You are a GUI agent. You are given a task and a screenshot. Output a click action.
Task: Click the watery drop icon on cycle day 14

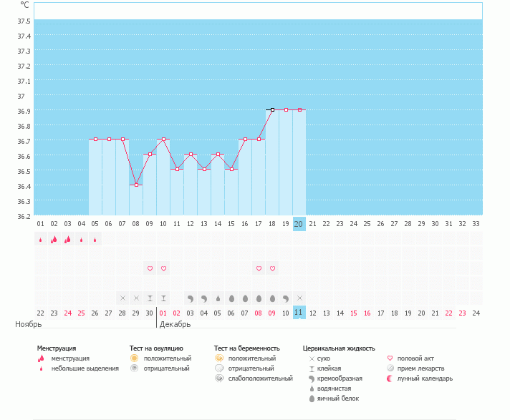tap(218, 298)
